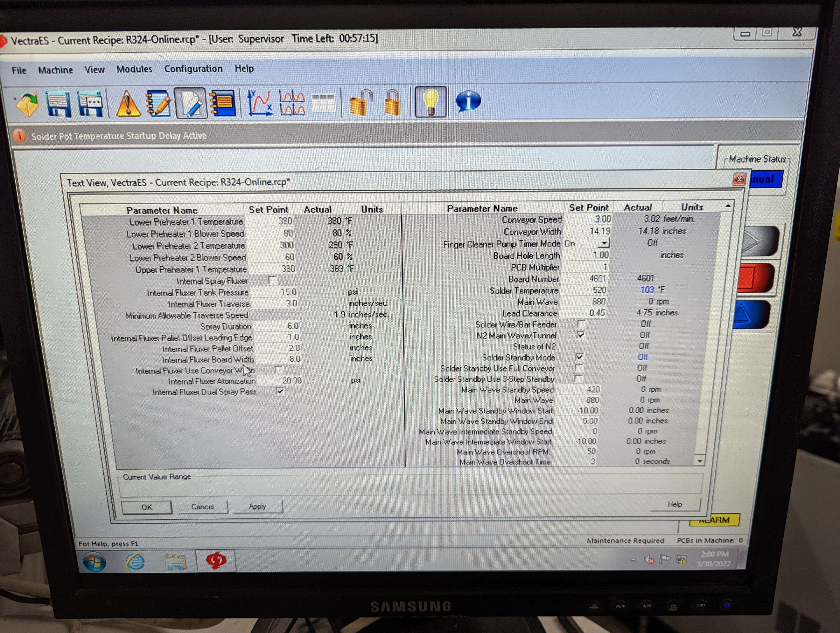Click the open recipe folder icon
The height and width of the screenshot is (633, 840).
(27, 104)
